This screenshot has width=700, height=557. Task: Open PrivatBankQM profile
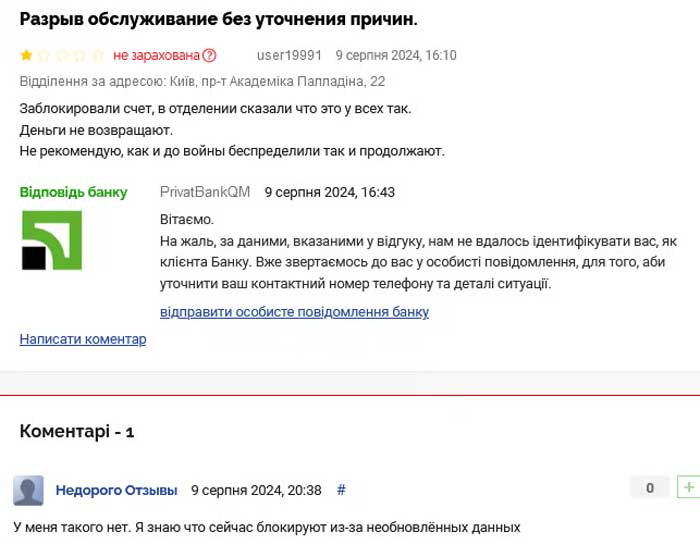pyautogui.click(x=205, y=192)
